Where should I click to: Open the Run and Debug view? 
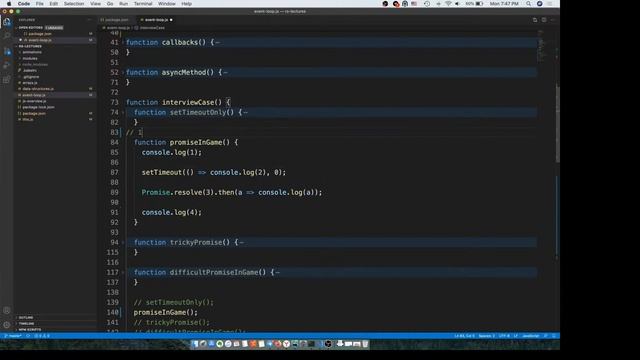(7, 65)
